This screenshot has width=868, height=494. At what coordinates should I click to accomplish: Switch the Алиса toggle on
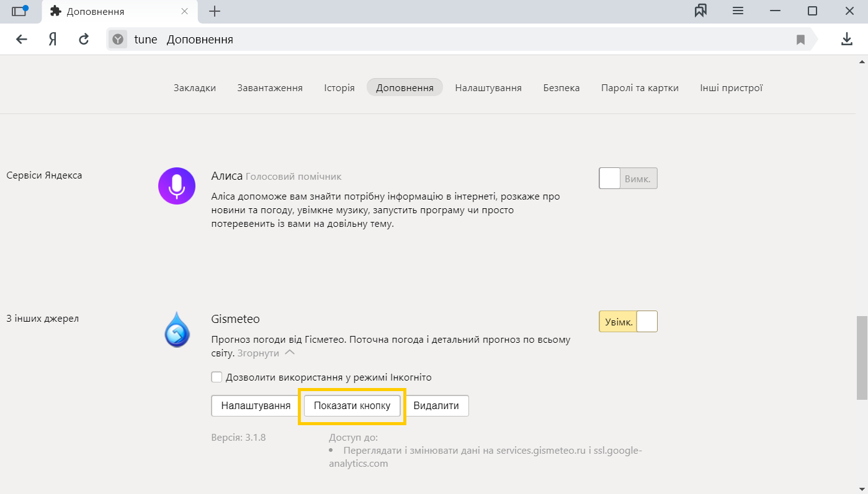coord(628,179)
